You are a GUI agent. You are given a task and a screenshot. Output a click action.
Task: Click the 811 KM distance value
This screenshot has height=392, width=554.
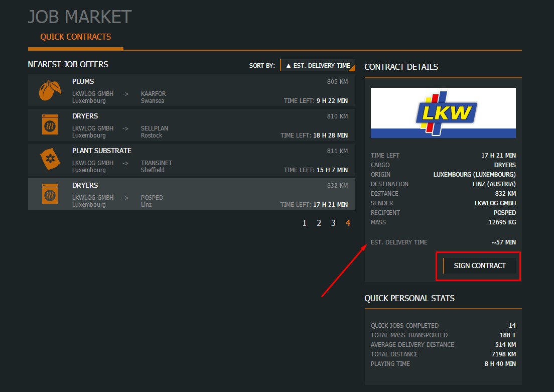pyautogui.click(x=337, y=151)
